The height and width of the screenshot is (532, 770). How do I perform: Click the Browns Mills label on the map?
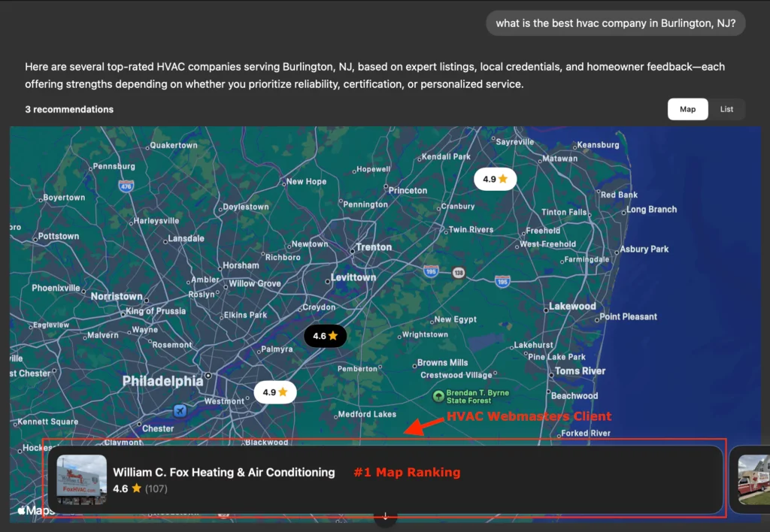point(442,363)
